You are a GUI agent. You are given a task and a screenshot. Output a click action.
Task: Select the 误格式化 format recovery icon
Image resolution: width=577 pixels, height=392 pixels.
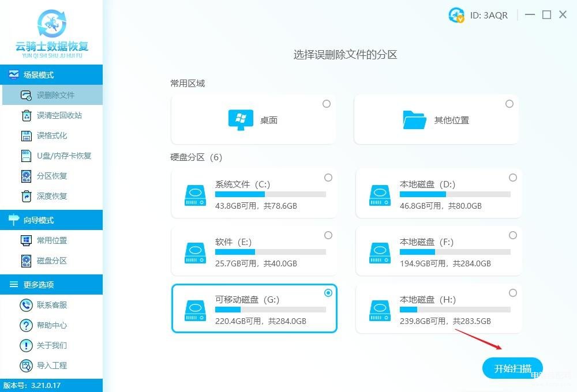click(x=26, y=135)
